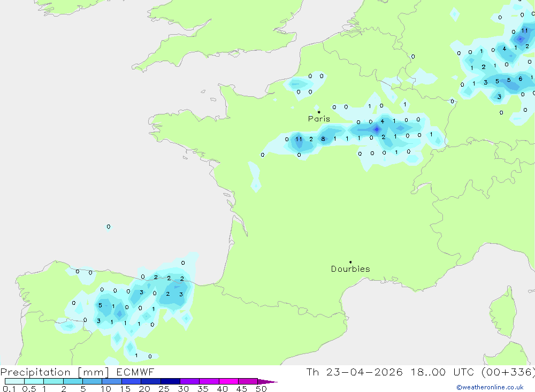535x392 pixels.
Task: Pick the 20–25 mm legend swatch
Action: click(x=151, y=381)
